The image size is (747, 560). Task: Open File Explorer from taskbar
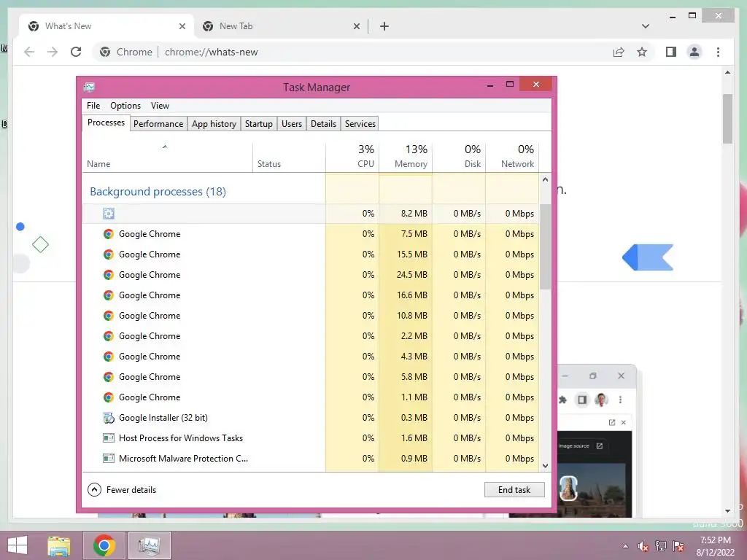coord(59,545)
